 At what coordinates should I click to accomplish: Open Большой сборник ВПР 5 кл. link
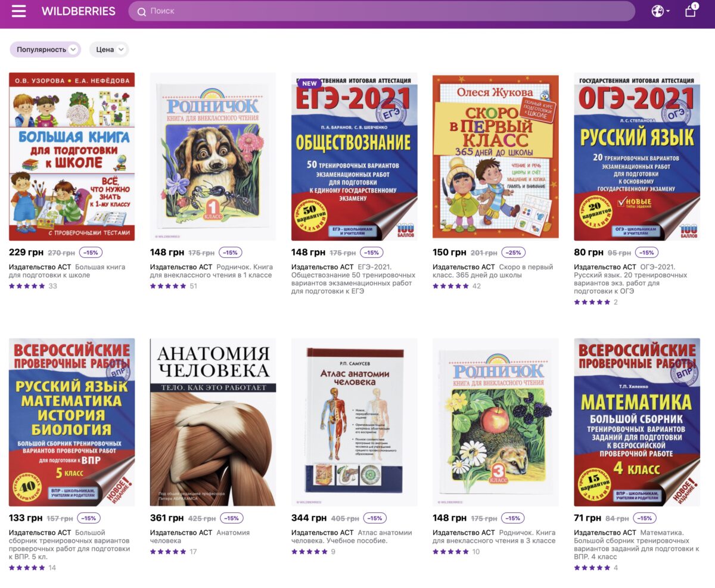[x=70, y=545]
